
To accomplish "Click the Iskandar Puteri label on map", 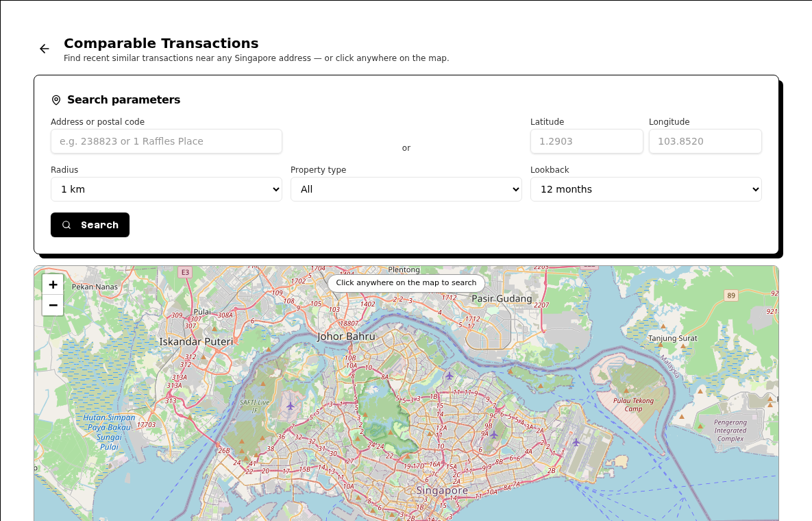I will point(196,342).
